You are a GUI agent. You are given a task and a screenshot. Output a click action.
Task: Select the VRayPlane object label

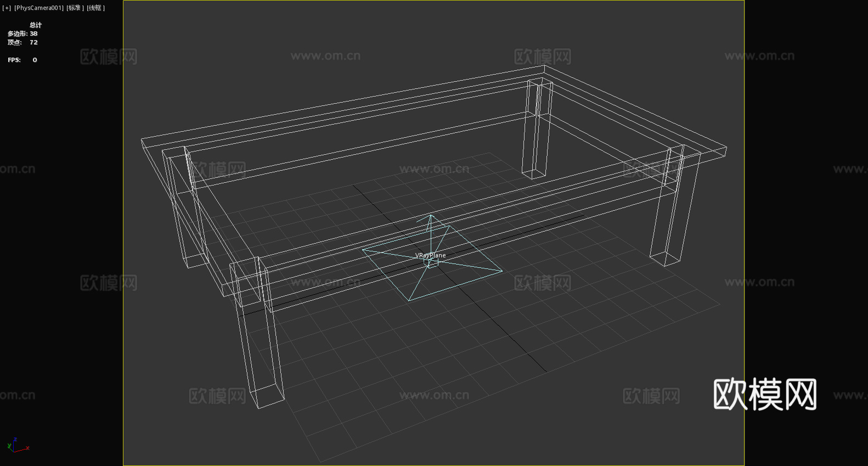point(431,255)
